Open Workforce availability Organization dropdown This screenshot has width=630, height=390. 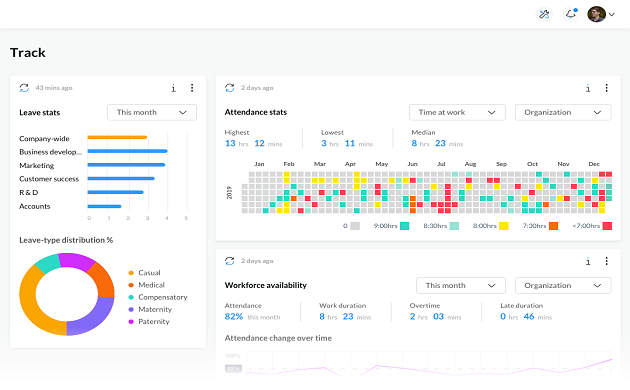coord(563,286)
